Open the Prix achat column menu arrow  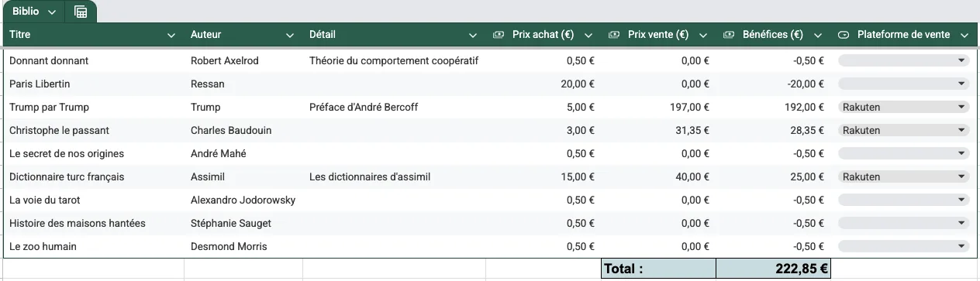tap(588, 35)
